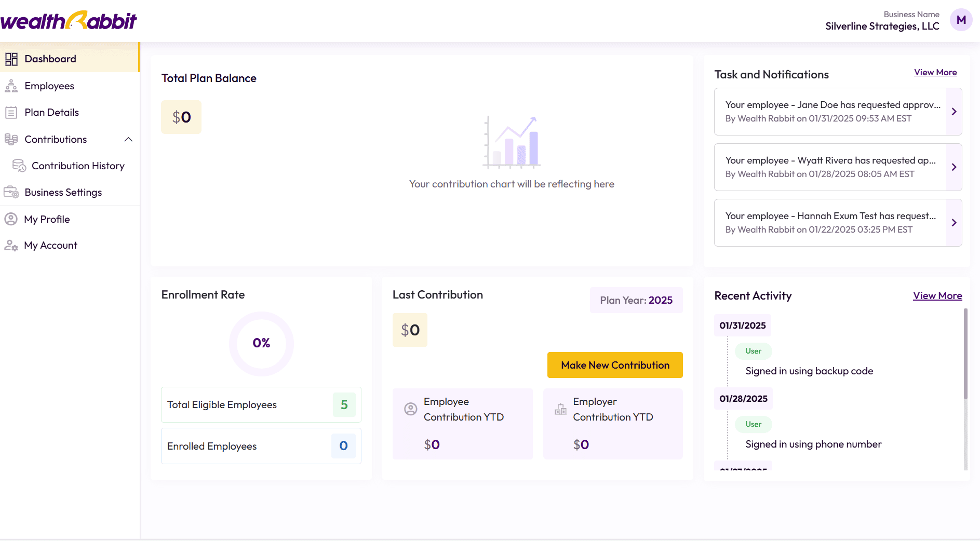Image resolution: width=980 pixels, height=541 pixels.
Task: Click the Last Contribution $0 value
Action: (410, 330)
